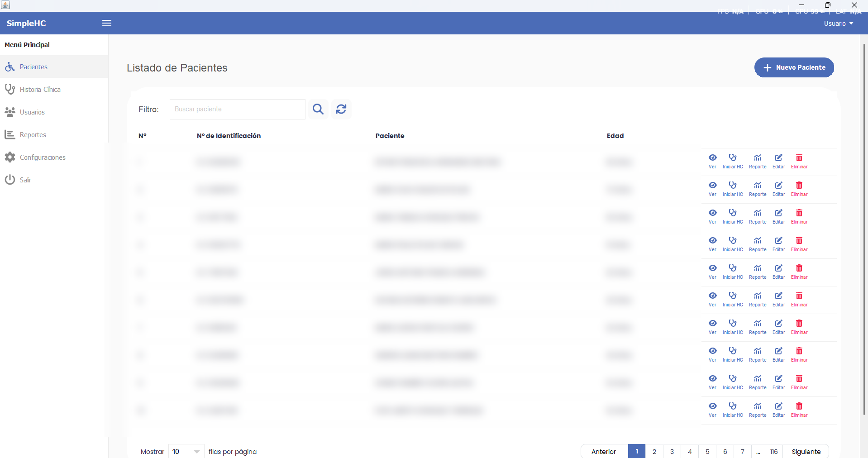Image resolution: width=868 pixels, height=458 pixels.
Task: Open the Usuario dropdown in header
Action: coord(839,24)
